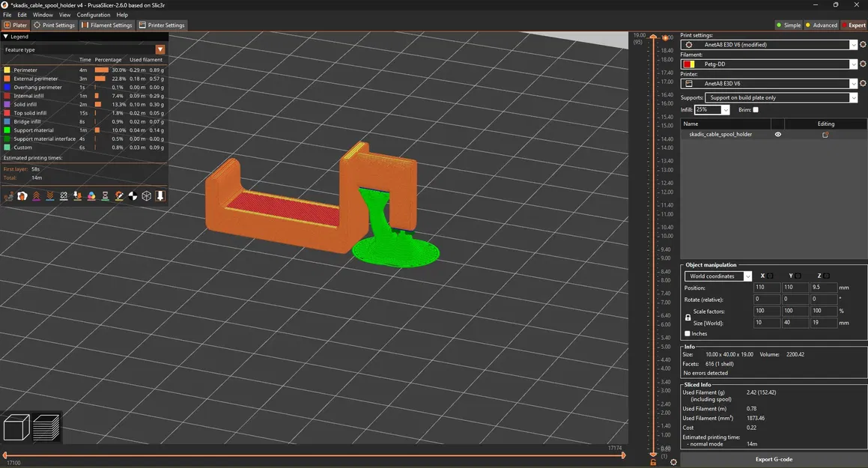The image size is (868, 468).
Task: Toggle Custom G-code visibility (gear pencil icon)
Action: (119, 196)
